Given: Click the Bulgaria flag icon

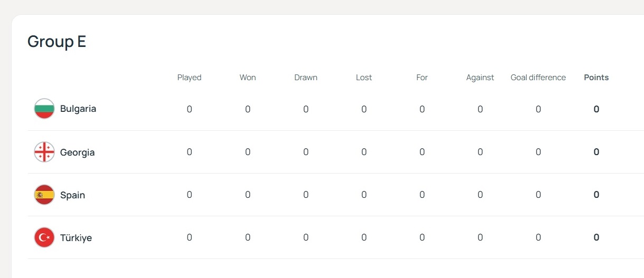Looking at the screenshot, I should [x=44, y=109].
